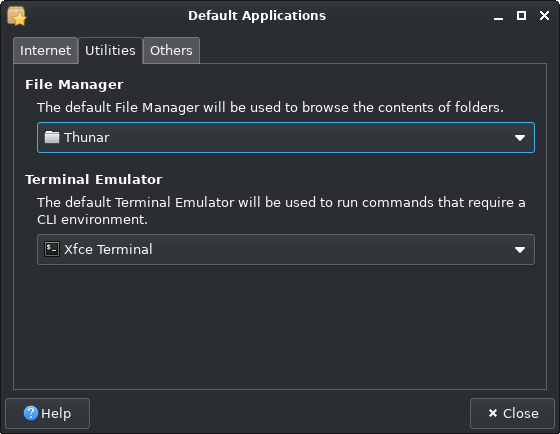Expand the Terminal Emulator dropdown arrow

pyautogui.click(x=520, y=249)
